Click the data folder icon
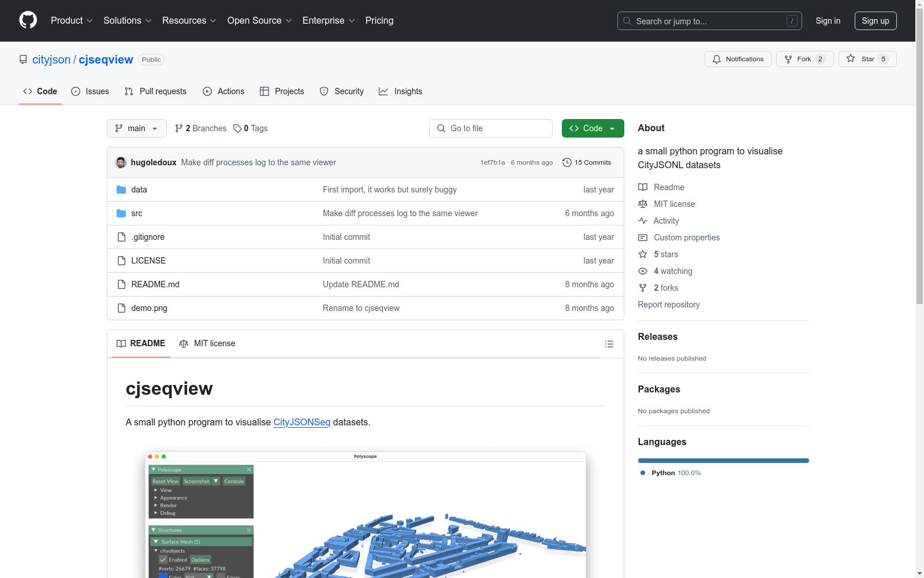 121,190
